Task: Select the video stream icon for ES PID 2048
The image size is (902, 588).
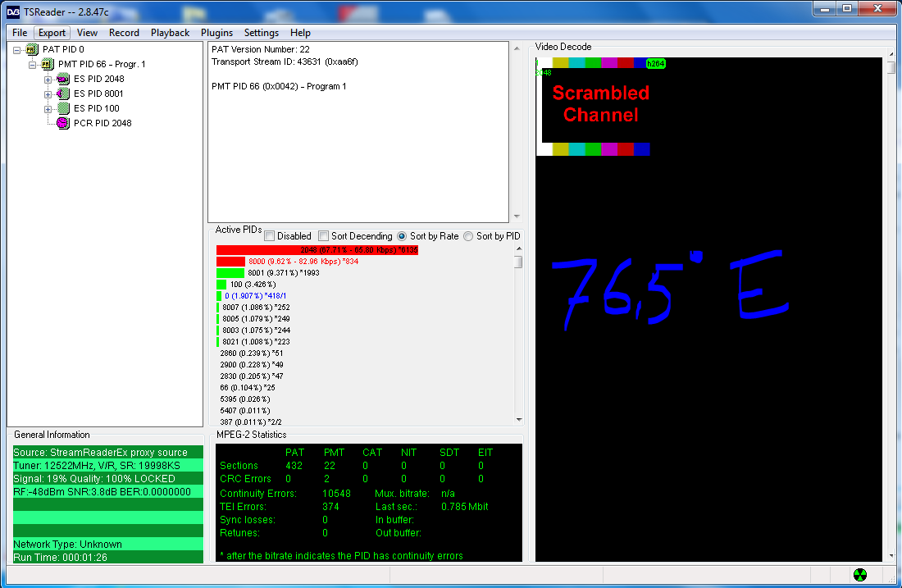Action: coord(62,79)
